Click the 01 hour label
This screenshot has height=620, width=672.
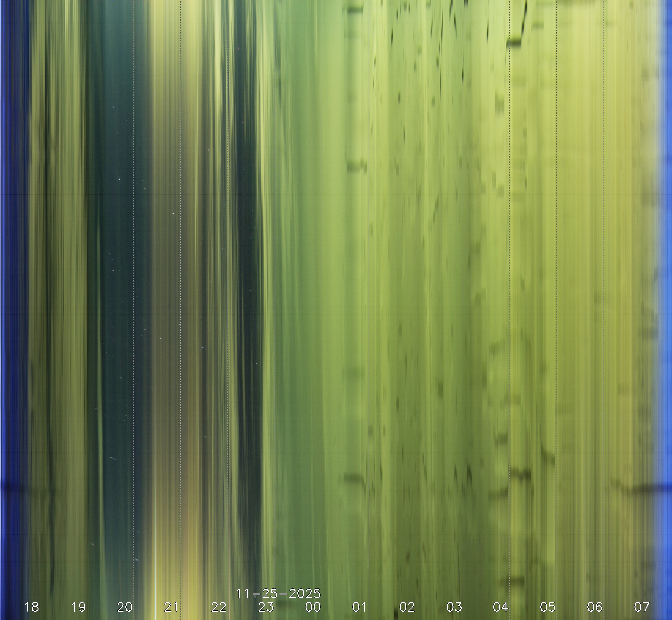coord(360,607)
